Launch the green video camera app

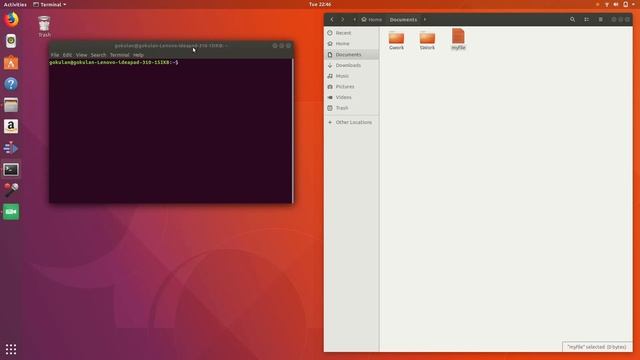[x=11, y=212]
